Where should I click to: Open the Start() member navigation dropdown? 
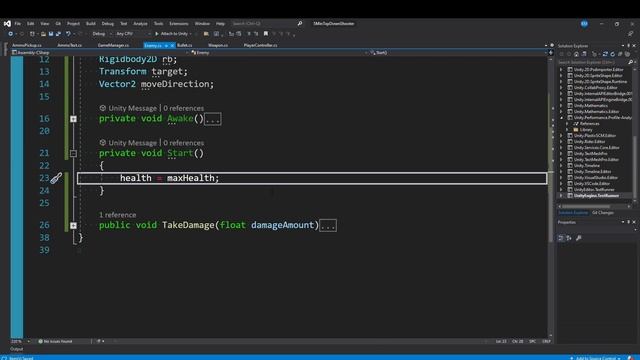click(x=458, y=53)
